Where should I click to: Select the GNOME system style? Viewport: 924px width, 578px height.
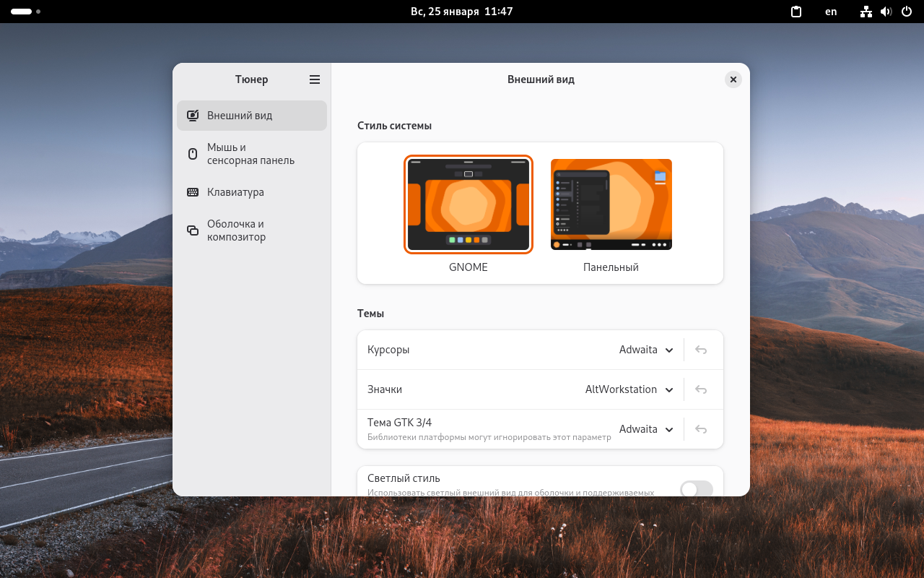click(468, 204)
